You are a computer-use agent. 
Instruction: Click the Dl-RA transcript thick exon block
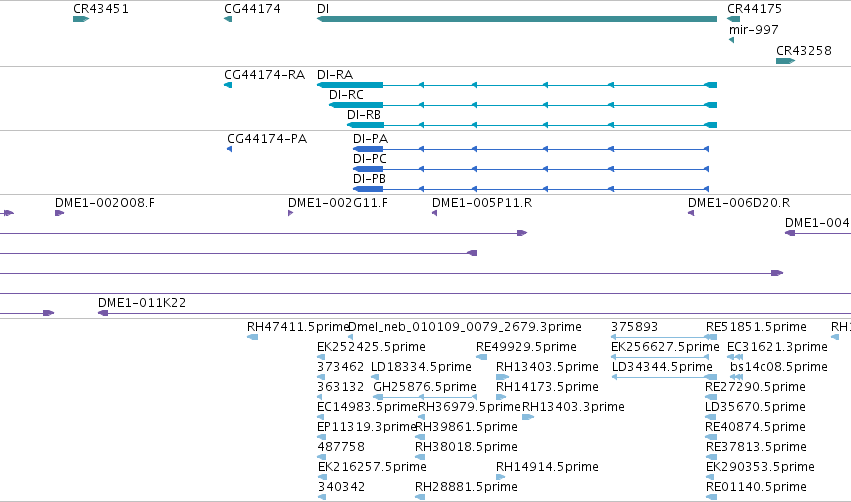pos(350,85)
